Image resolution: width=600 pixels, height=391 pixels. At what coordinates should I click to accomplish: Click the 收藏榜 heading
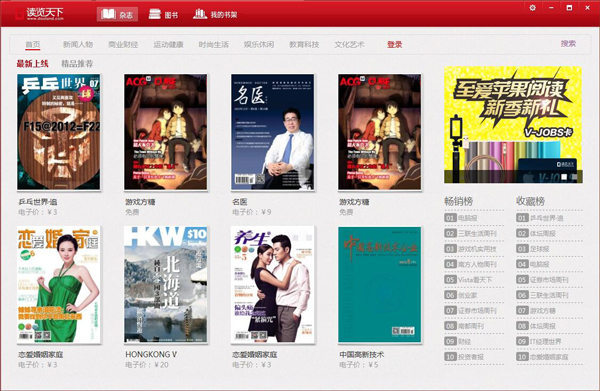(530, 201)
